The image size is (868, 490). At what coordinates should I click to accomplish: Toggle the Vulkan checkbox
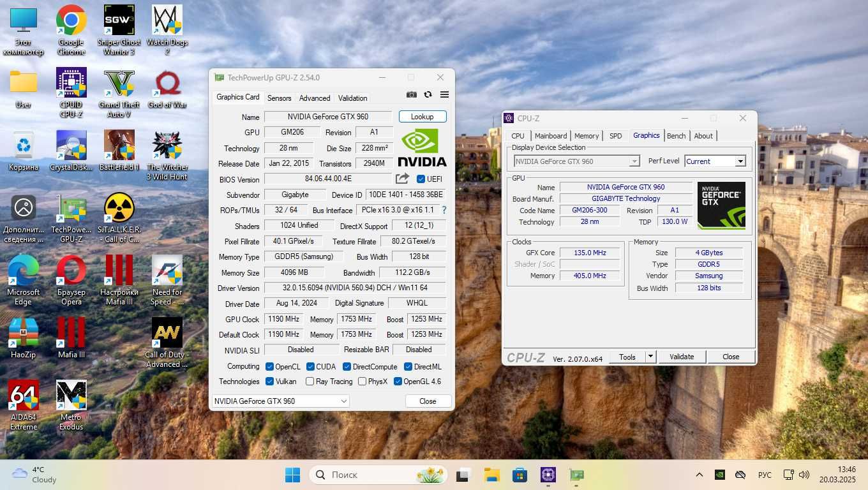(270, 382)
